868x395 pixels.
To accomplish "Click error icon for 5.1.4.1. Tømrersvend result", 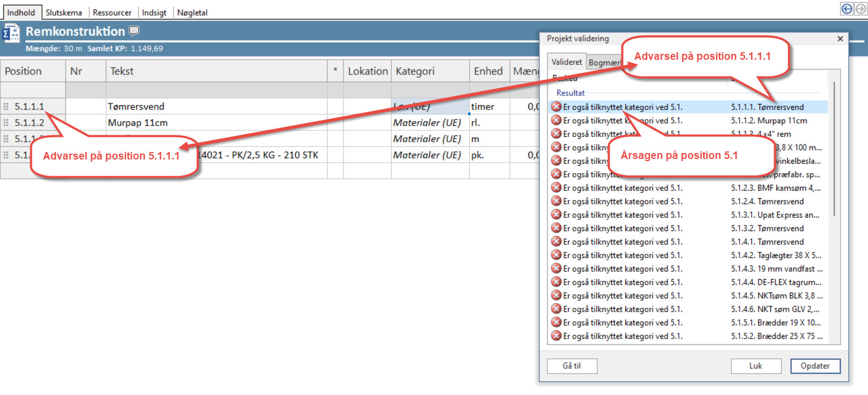I will pyautogui.click(x=556, y=241).
